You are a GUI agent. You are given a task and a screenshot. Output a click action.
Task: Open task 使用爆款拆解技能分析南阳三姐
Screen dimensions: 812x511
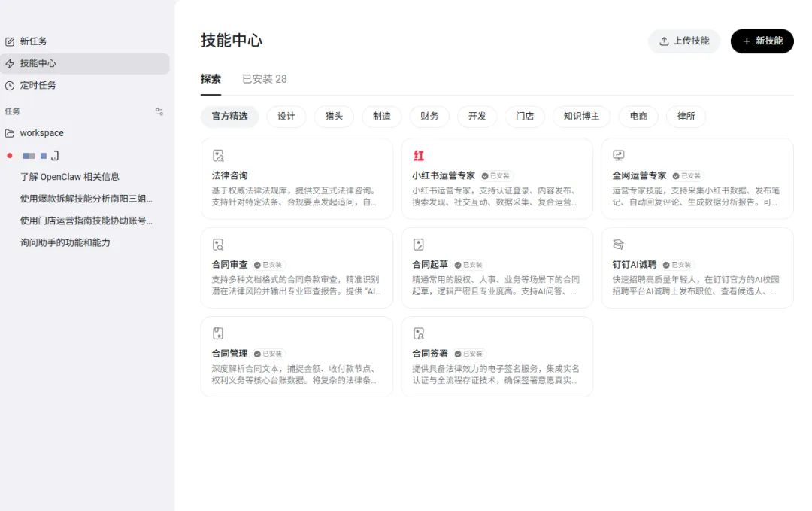pyautogui.click(x=86, y=199)
